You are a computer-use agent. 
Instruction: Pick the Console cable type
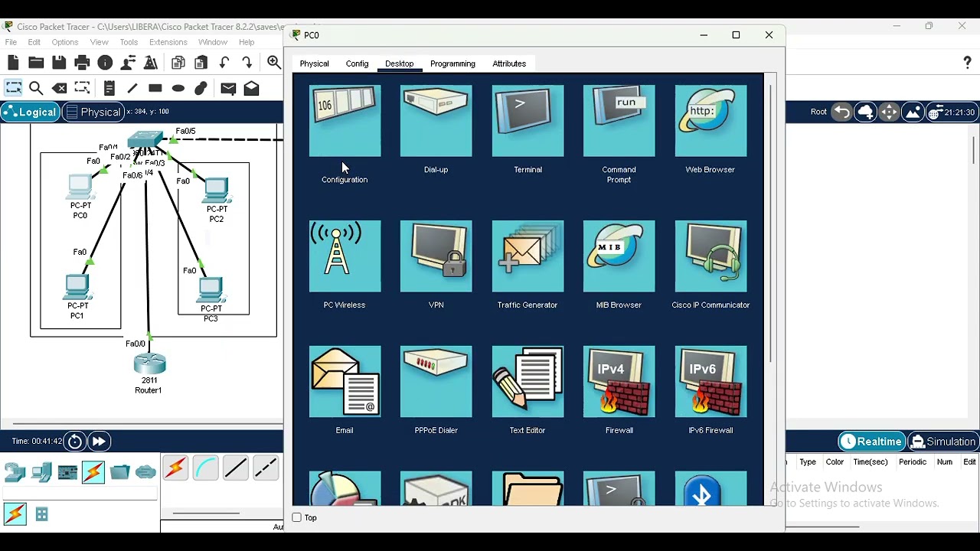coord(206,468)
